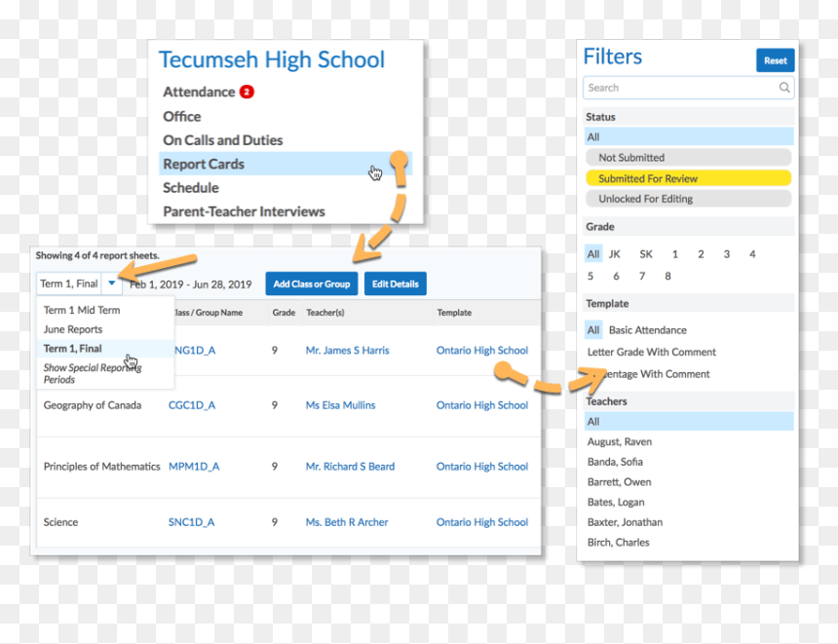Select grade filter 3
Image resolution: width=838 pixels, height=644 pixels.
[726, 254]
